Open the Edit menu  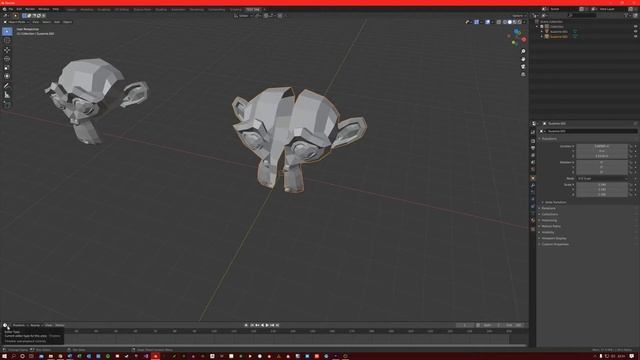click(x=19, y=9)
